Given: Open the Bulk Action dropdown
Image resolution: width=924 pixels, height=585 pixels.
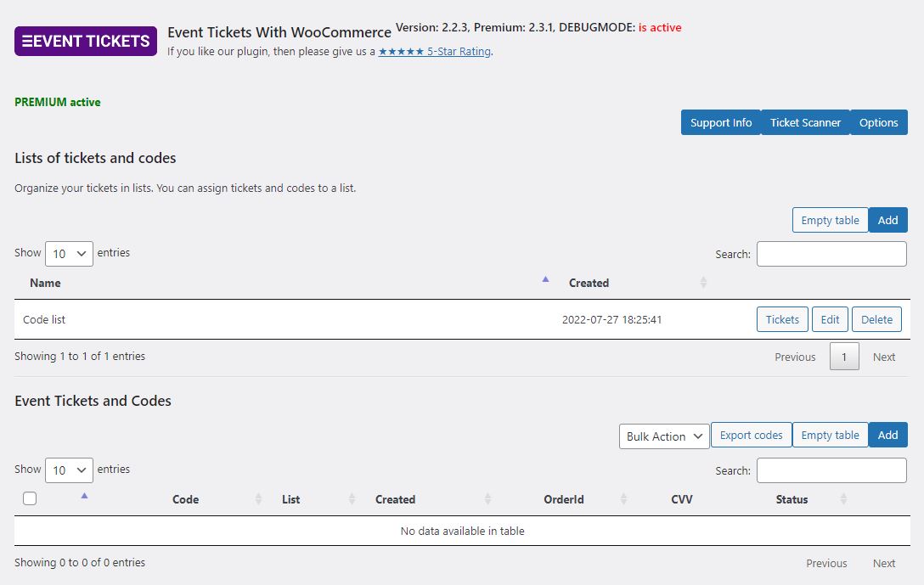Looking at the screenshot, I should (664, 436).
